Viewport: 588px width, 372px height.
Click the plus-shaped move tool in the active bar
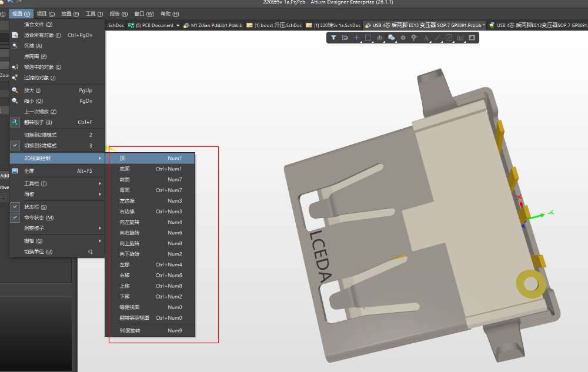click(356, 38)
